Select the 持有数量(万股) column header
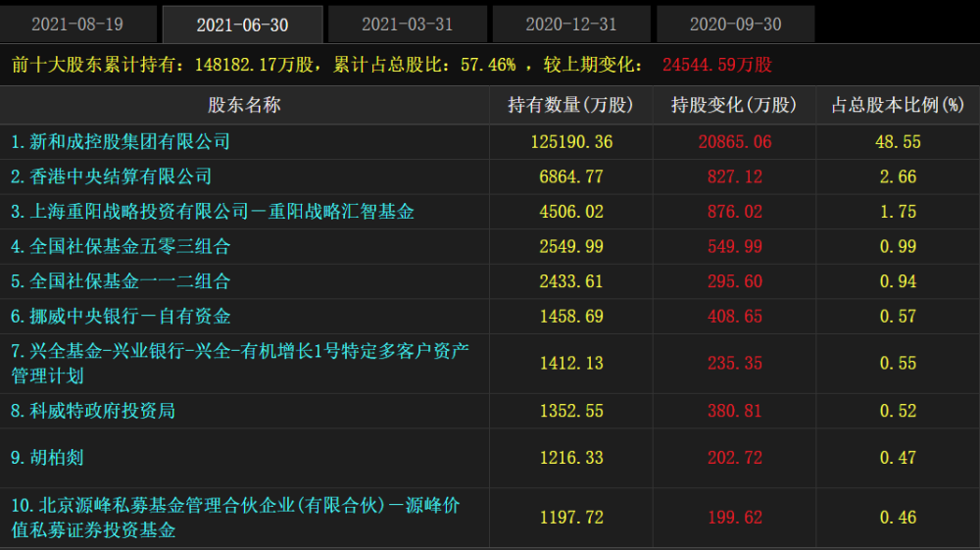This screenshot has height=550, width=980. pos(570,105)
